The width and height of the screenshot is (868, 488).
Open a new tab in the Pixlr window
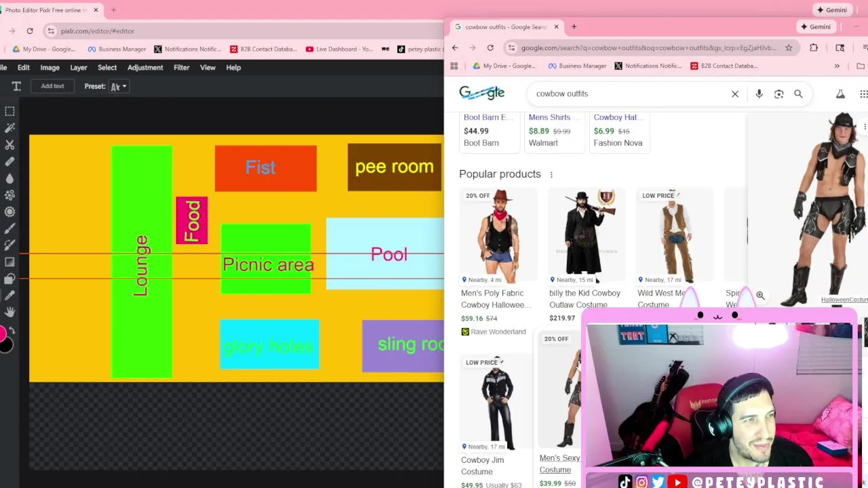113,9
